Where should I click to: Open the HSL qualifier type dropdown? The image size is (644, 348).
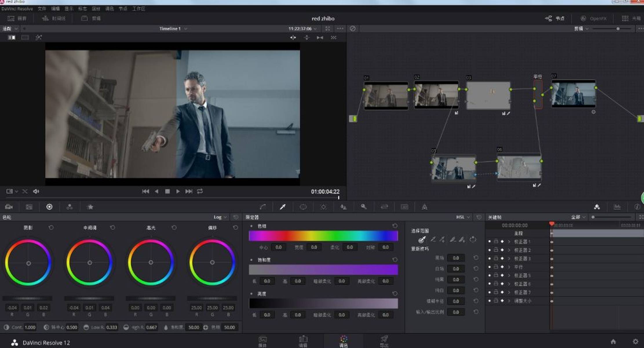(x=463, y=217)
